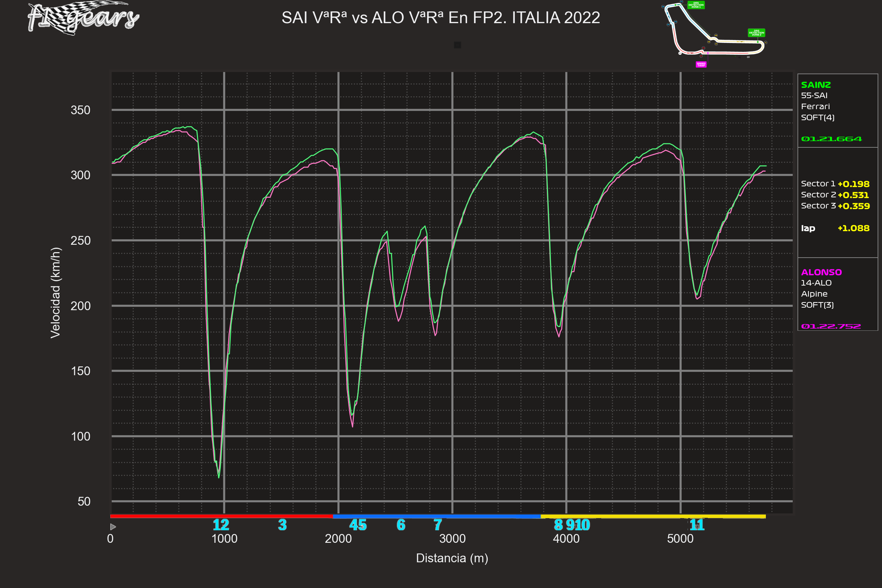Click the magenta Speed Trap marker
Viewport: 882px width, 588px height.
(701, 65)
